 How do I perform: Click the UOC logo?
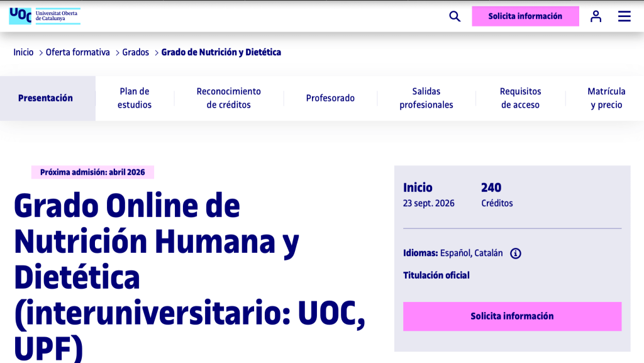45,16
